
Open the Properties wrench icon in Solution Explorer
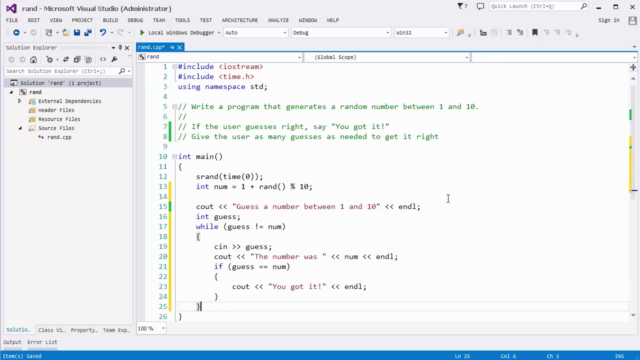[114, 60]
